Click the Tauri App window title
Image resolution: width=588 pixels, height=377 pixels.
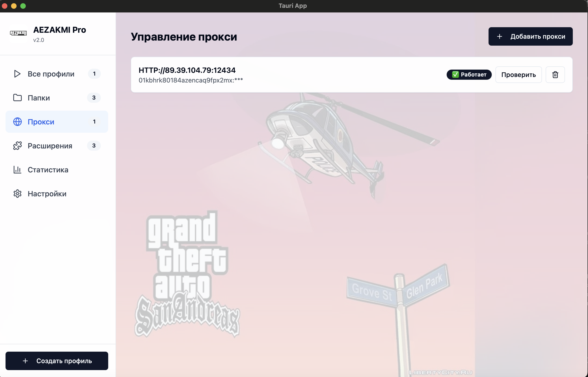[x=293, y=6]
